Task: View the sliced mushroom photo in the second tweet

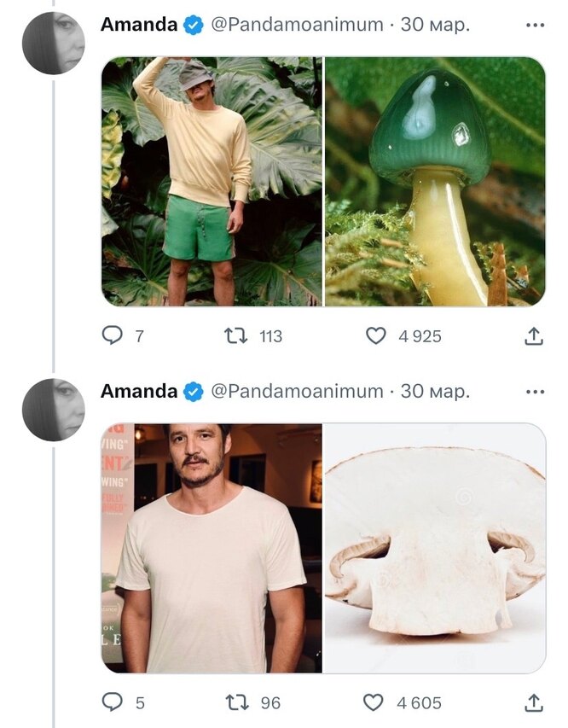Action: [x=435, y=546]
